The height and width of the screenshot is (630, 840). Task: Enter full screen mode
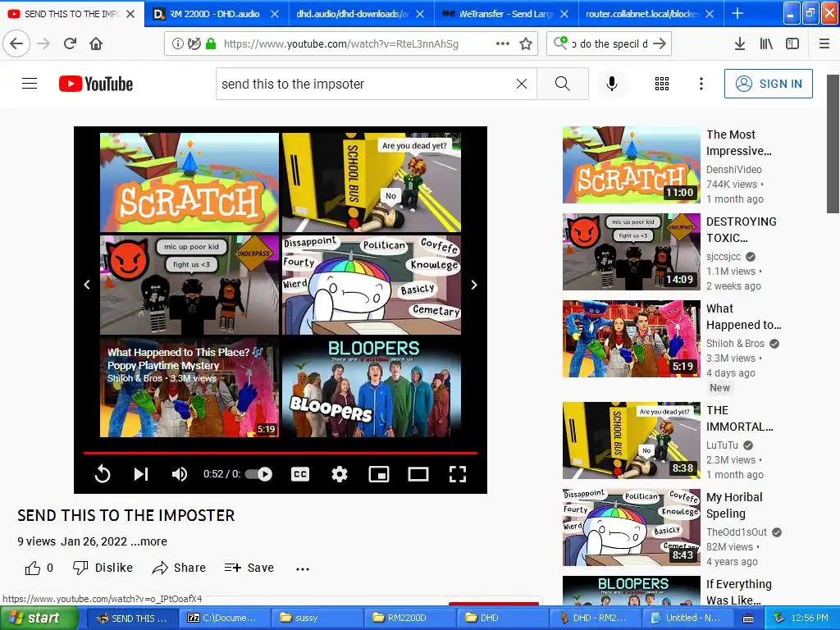click(x=458, y=474)
